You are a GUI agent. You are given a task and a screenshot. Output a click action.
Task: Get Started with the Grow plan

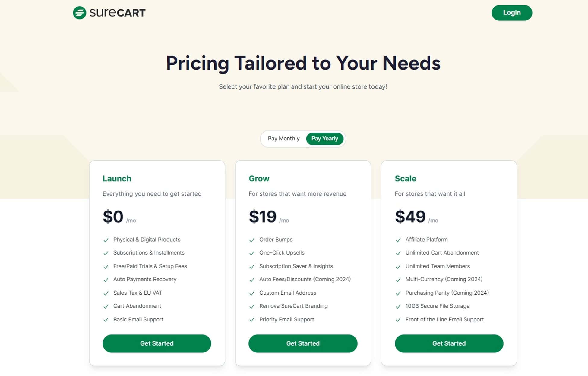[303, 343]
